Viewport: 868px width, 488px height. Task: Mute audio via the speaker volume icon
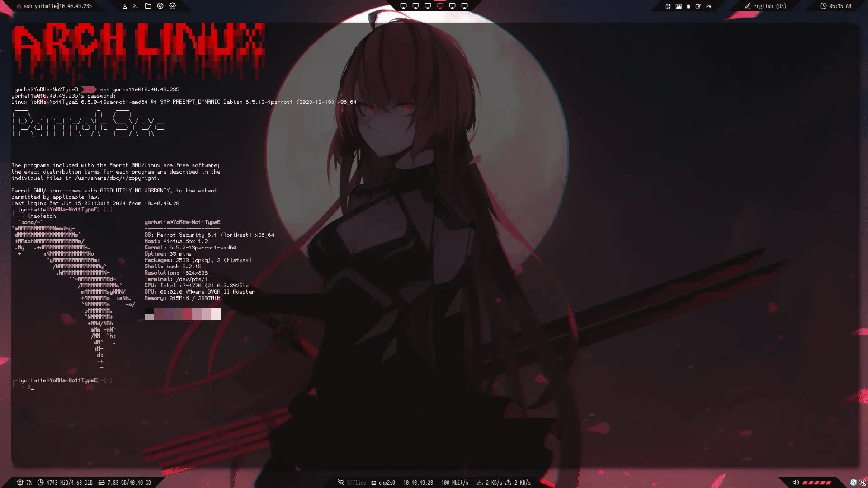click(x=796, y=483)
